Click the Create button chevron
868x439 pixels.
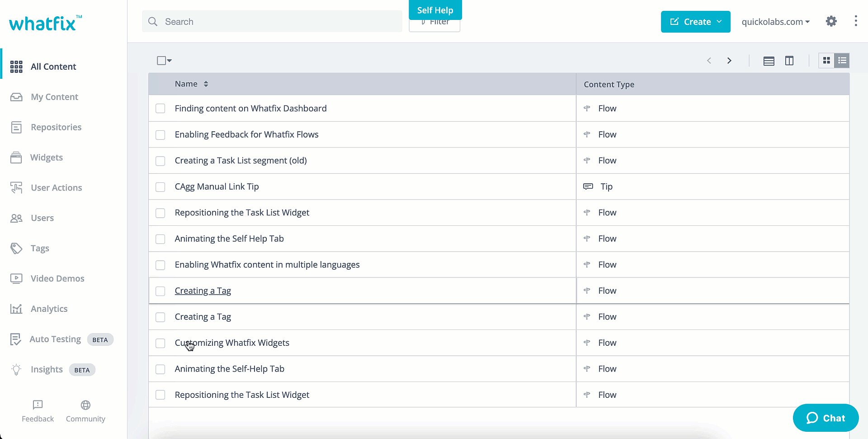coord(719,21)
